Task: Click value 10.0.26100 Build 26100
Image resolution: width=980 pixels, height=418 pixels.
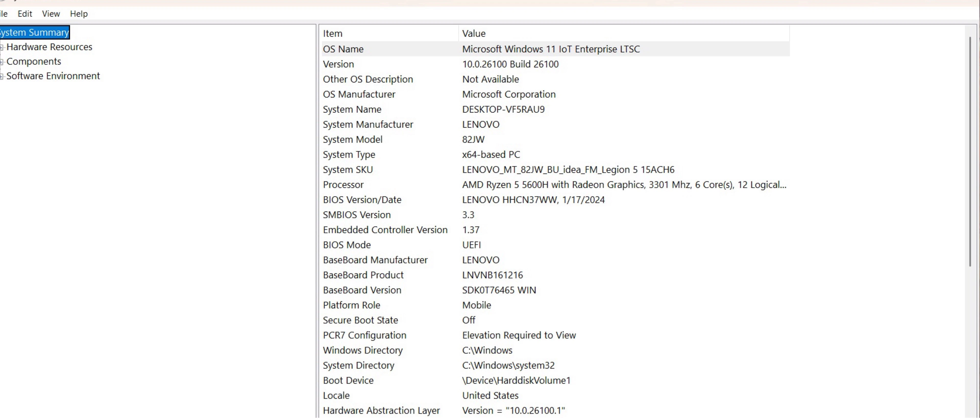Action: coord(510,64)
